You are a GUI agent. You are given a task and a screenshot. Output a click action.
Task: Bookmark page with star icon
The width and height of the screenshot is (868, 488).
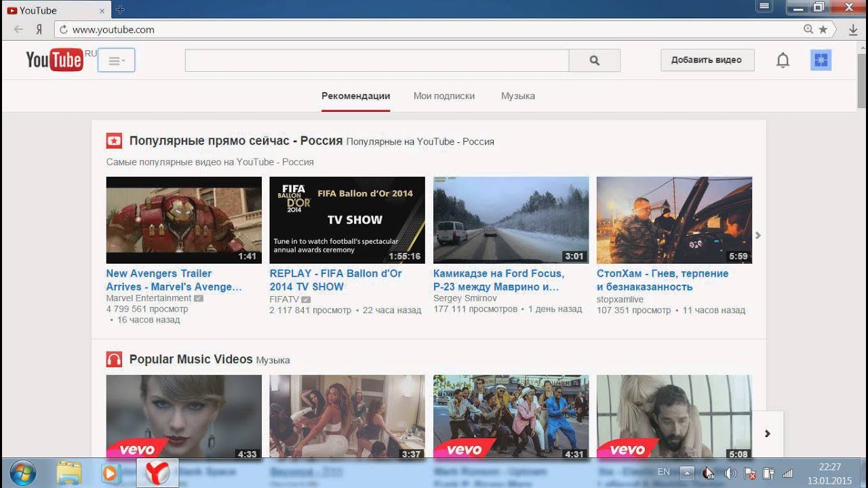point(823,30)
